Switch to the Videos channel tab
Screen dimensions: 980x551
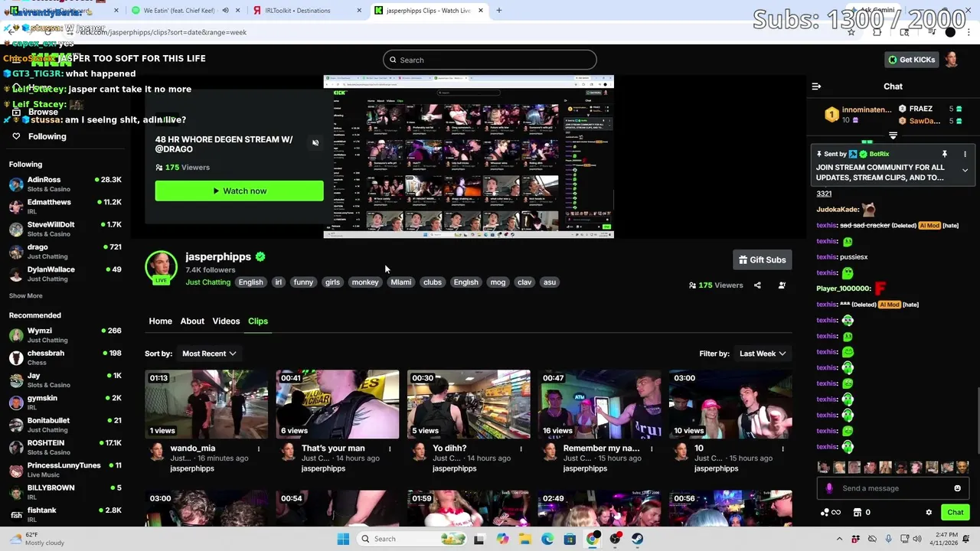click(226, 321)
